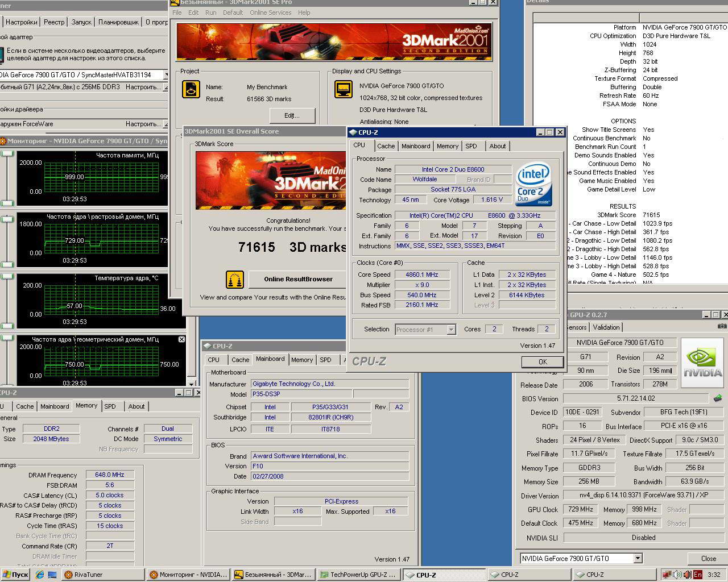
Task: Switch to the SPD tab in front CPU-Z
Action: (471, 146)
